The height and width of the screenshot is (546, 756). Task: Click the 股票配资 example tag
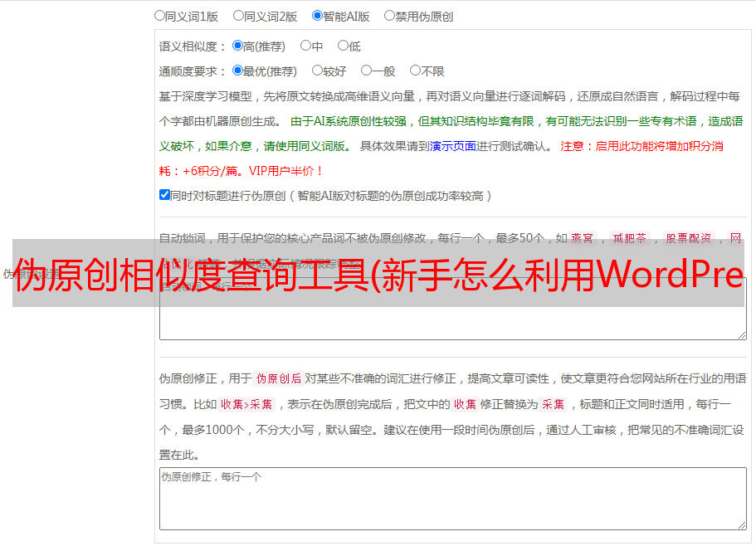click(689, 238)
